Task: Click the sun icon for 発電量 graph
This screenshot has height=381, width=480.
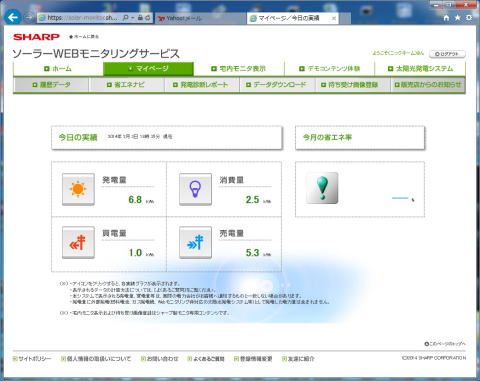Action: (x=78, y=189)
